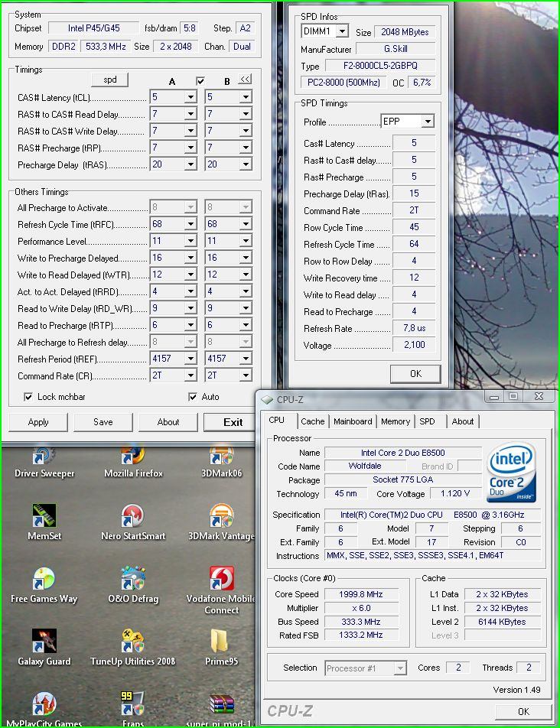
Task: Launch Fraps desktop shortcut
Action: [133, 709]
